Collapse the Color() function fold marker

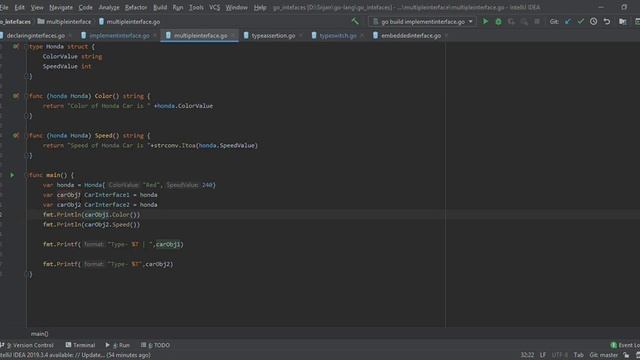(x=26, y=96)
